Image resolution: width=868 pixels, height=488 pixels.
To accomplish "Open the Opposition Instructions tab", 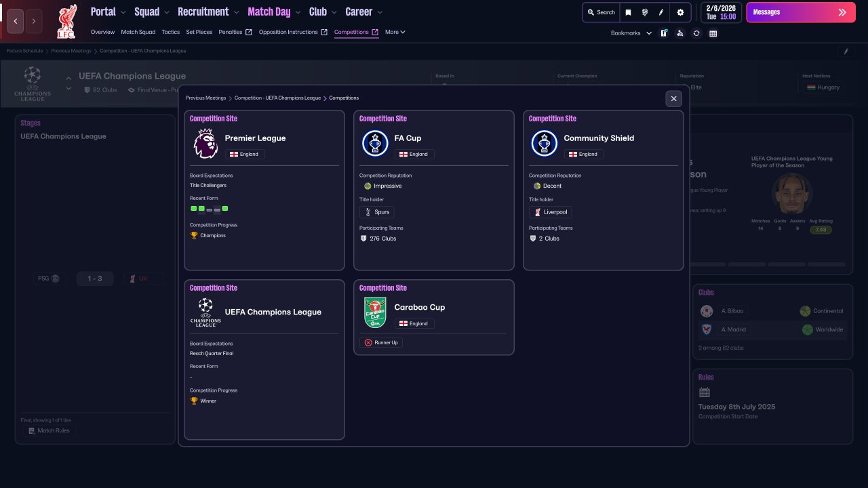I will tap(293, 32).
